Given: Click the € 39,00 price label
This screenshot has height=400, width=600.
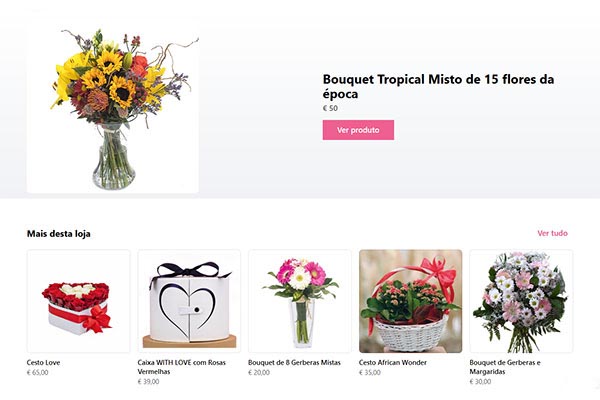Looking at the screenshot, I should click(148, 382).
